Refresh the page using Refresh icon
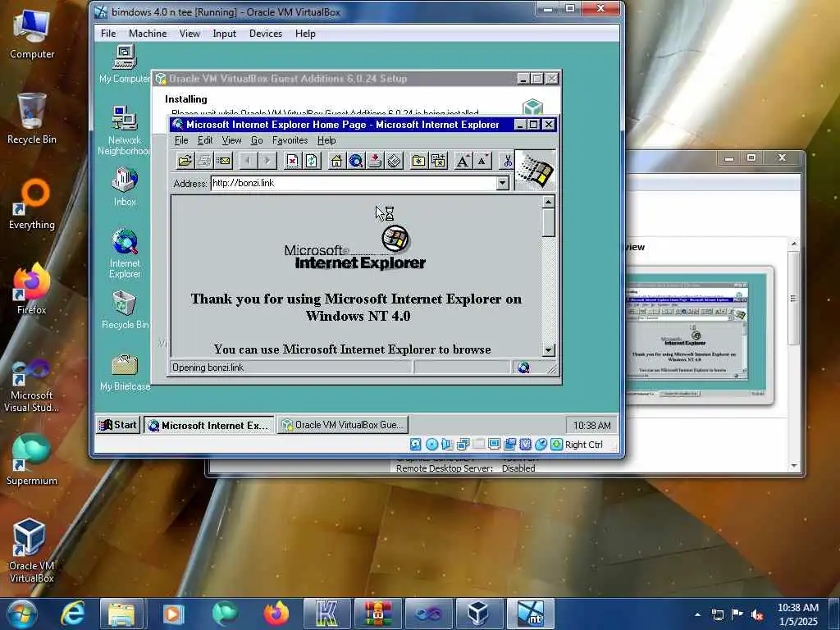Viewport: 840px width, 630px height. click(x=312, y=161)
